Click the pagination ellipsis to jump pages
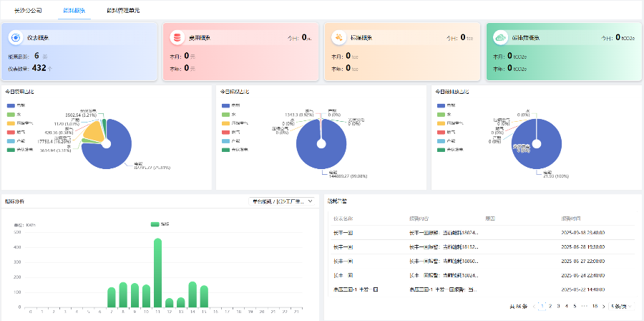The height and width of the screenshot is (321, 644). click(584, 306)
